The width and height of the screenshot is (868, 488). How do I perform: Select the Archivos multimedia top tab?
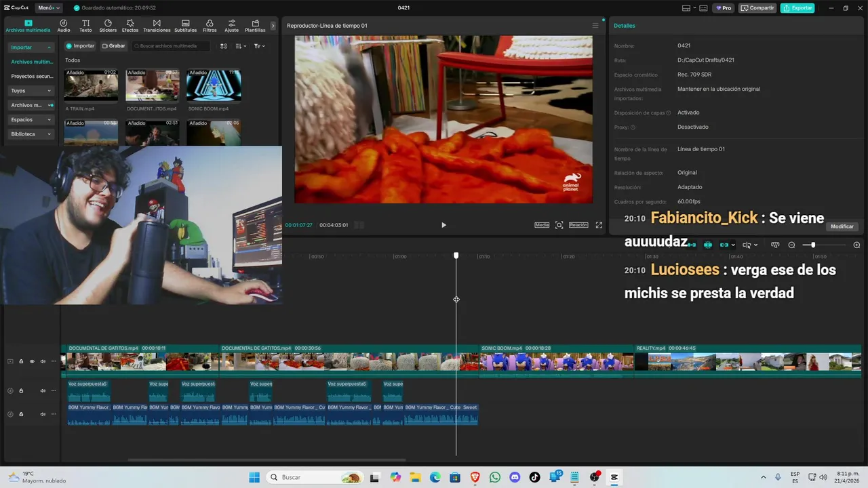[x=28, y=26]
